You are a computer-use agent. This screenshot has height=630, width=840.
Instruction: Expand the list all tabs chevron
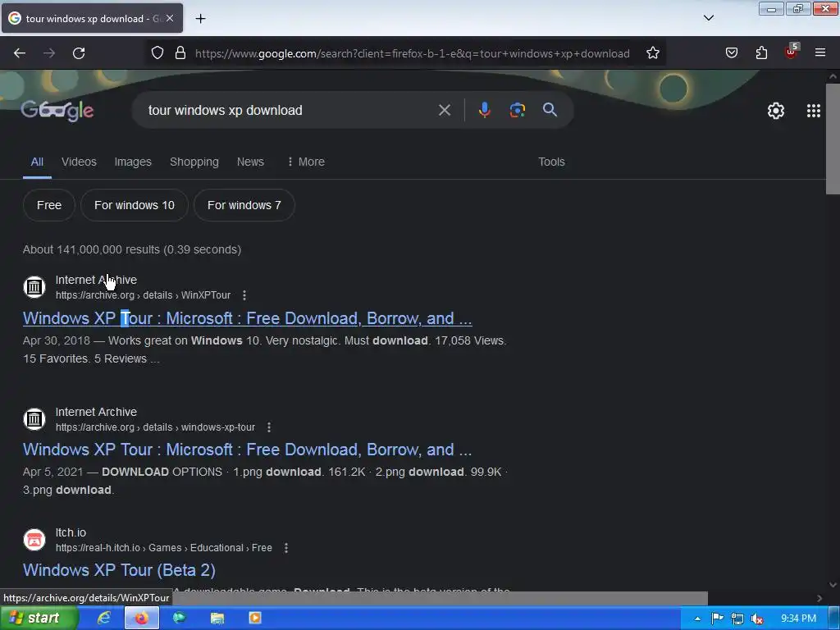coord(708,18)
